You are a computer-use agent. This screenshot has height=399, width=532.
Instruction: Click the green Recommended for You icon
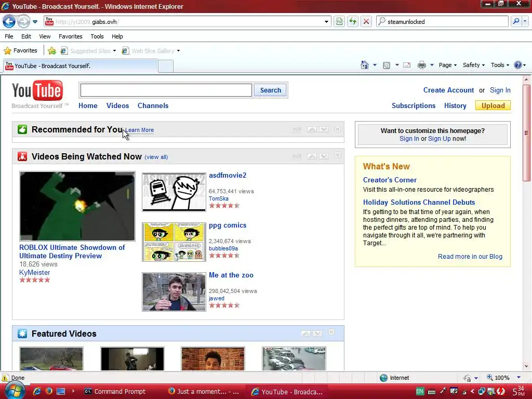coord(22,129)
